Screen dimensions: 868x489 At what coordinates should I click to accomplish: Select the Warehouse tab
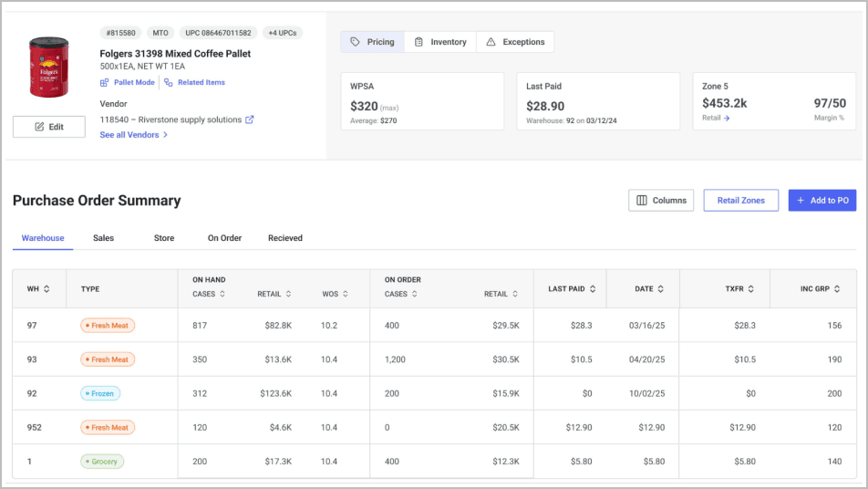43,238
